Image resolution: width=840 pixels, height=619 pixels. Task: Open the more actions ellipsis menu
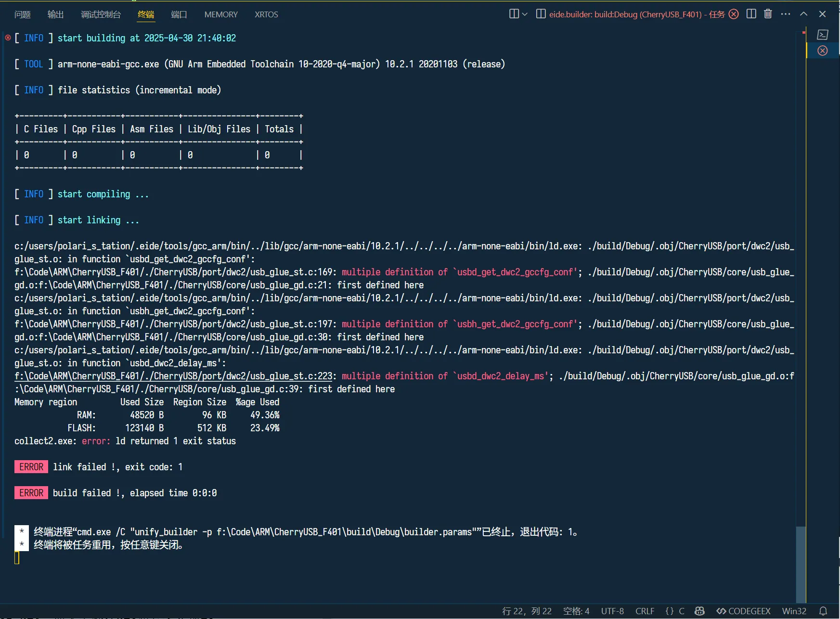pyautogui.click(x=786, y=14)
